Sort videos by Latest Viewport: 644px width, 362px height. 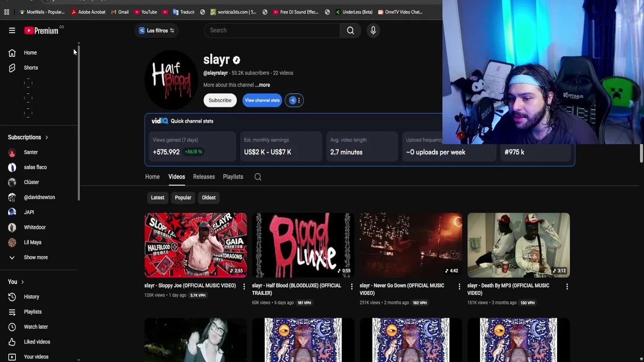(x=157, y=198)
